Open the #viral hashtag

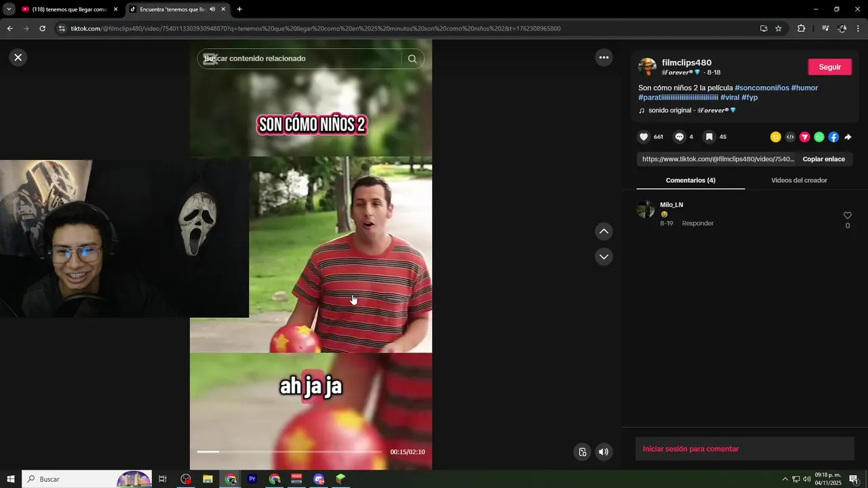[x=730, y=98]
